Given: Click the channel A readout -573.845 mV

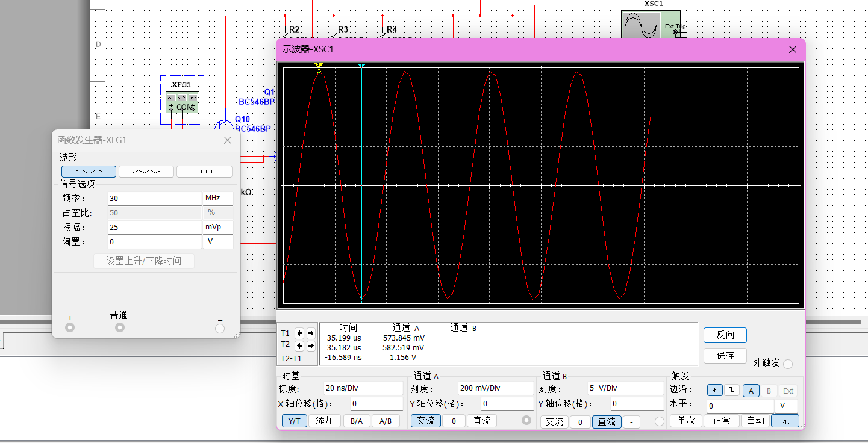Looking at the screenshot, I should pyautogui.click(x=402, y=338).
